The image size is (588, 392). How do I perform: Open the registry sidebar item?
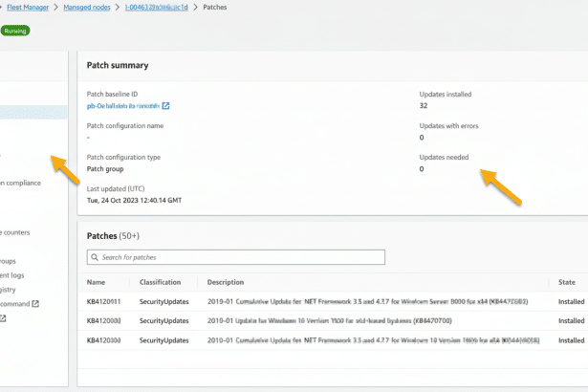click(8, 290)
